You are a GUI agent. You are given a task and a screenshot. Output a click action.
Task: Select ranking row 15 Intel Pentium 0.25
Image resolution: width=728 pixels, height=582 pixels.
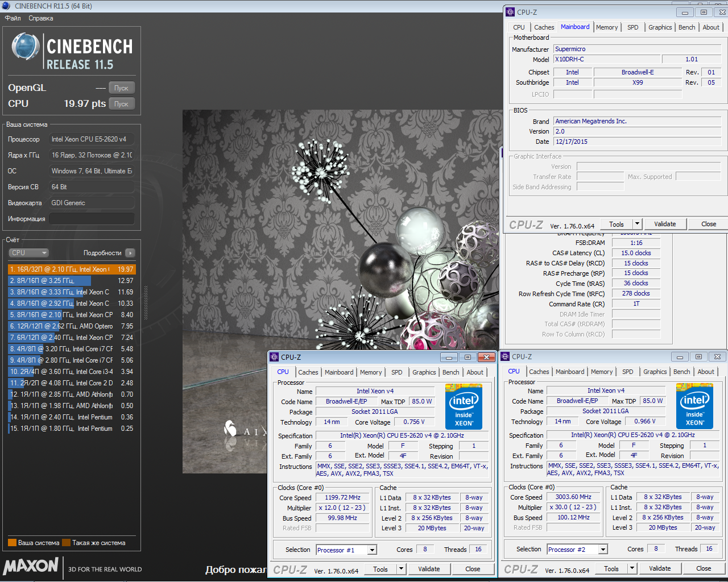pos(72,429)
